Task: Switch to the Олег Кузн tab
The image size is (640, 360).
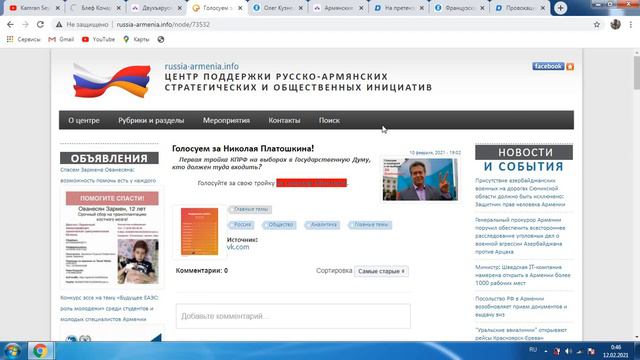Action: [278, 8]
